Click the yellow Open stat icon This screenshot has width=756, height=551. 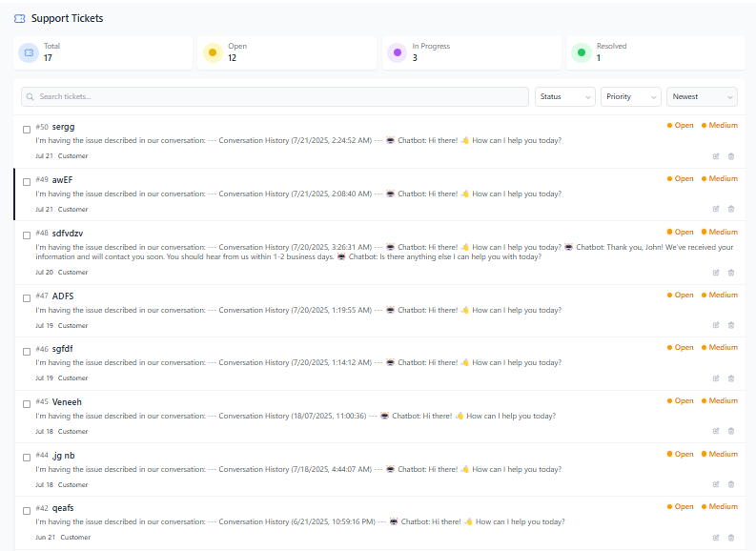click(213, 52)
